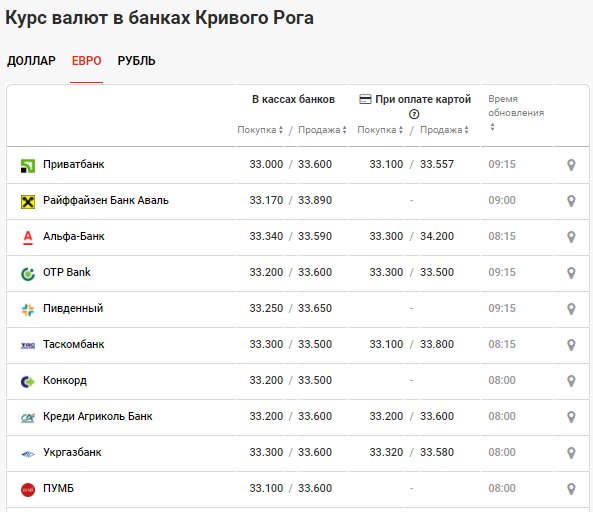Select the ЕВРО tab
The width and height of the screenshot is (593, 512).
tap(87, 61)
